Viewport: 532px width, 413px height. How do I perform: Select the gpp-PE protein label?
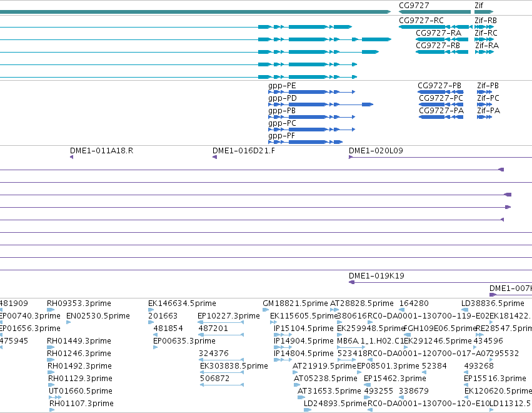tap(282, 86)
